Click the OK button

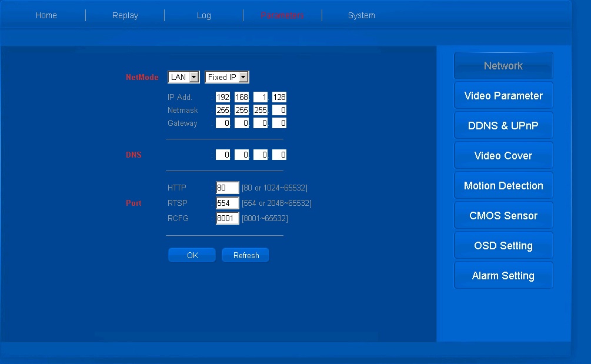pyautogui.click(x=192, y=255)
